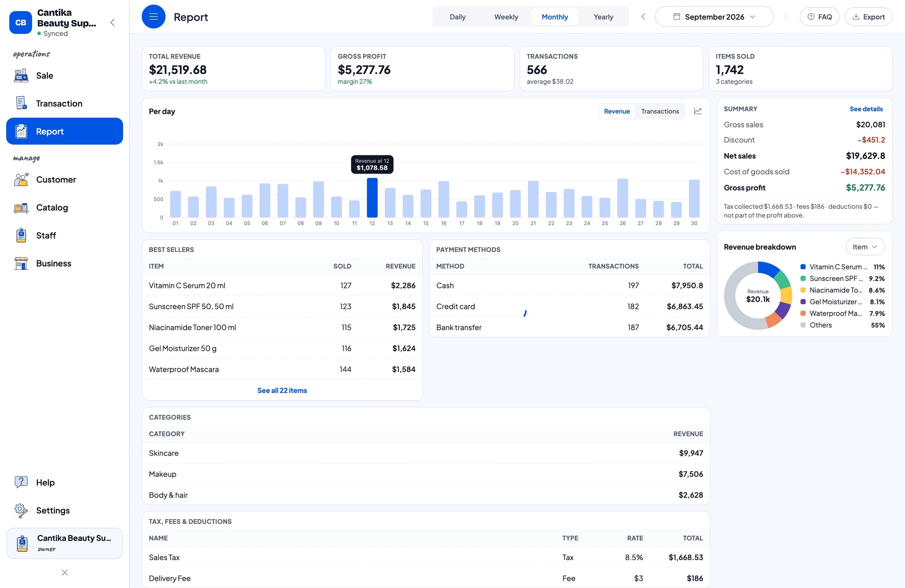Toggle the chart to Revenue
The height and width of the screenshot is (588, 905).
617,111
